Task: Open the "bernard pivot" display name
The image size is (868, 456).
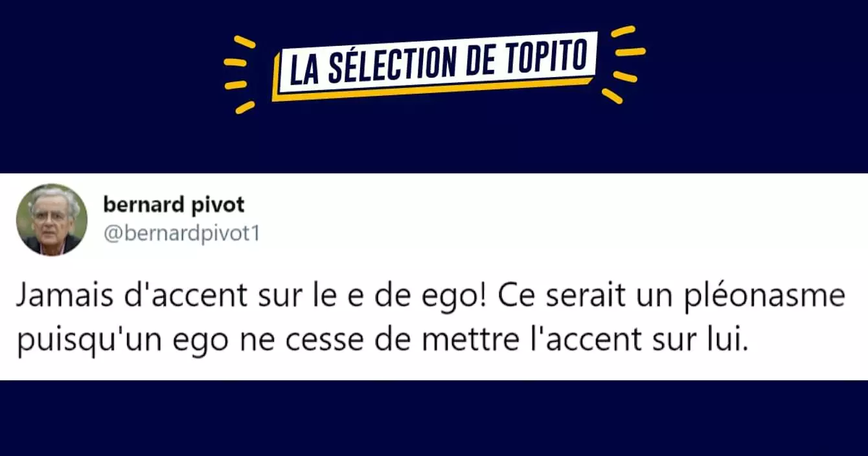Action: tap(174, 205)
